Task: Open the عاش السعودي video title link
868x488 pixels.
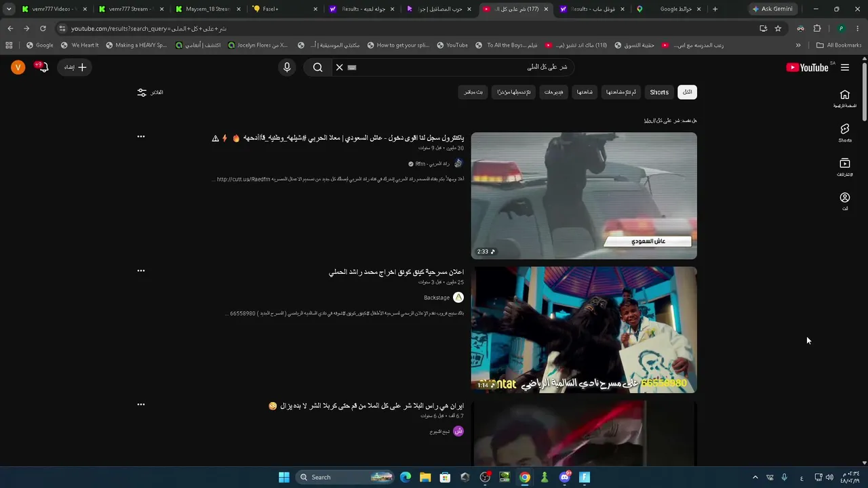Action: [338, 138]
